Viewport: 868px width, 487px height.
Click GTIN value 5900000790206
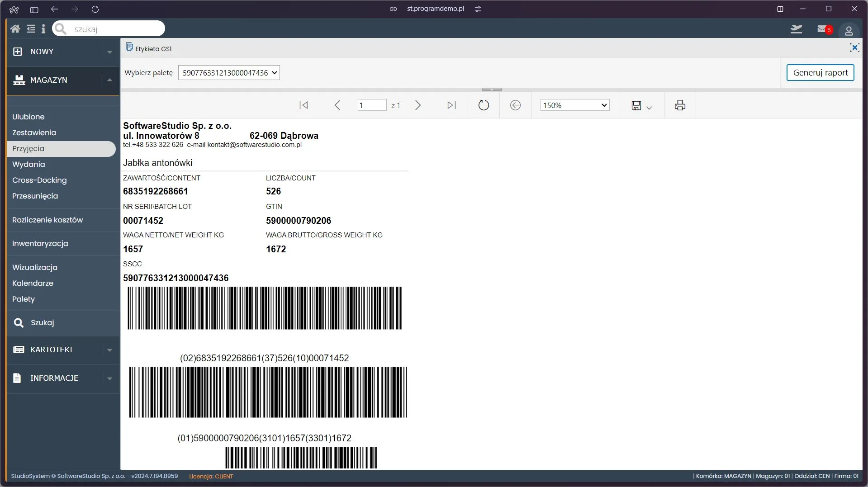pos(299,221)
